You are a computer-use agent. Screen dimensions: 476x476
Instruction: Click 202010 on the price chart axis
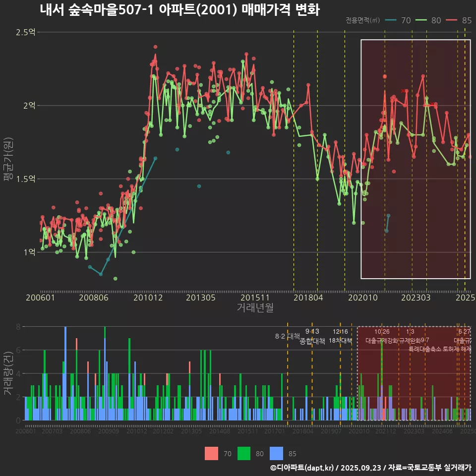[x=363, y=297]
